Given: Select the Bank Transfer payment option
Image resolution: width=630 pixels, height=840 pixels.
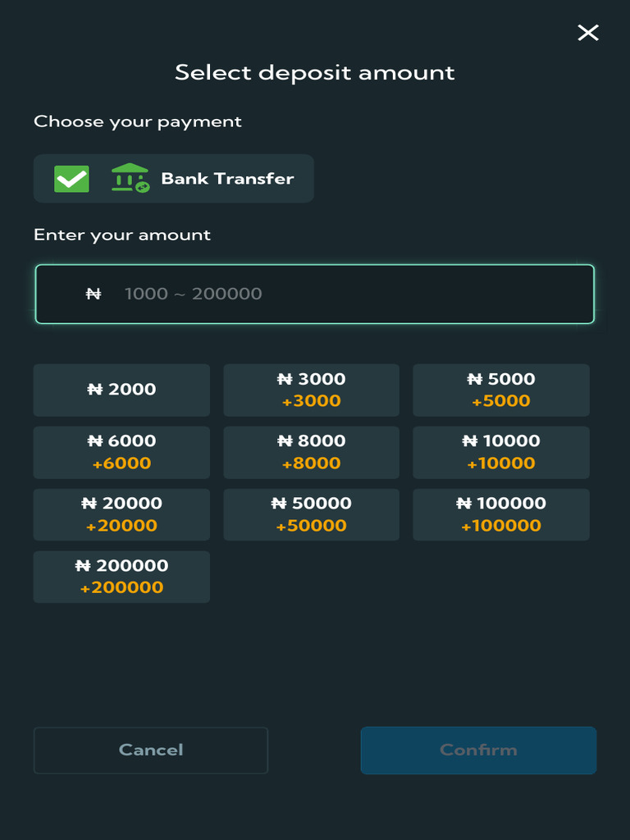Looking at the screenshot, I should pyautogui.click(x=226, y=179).
